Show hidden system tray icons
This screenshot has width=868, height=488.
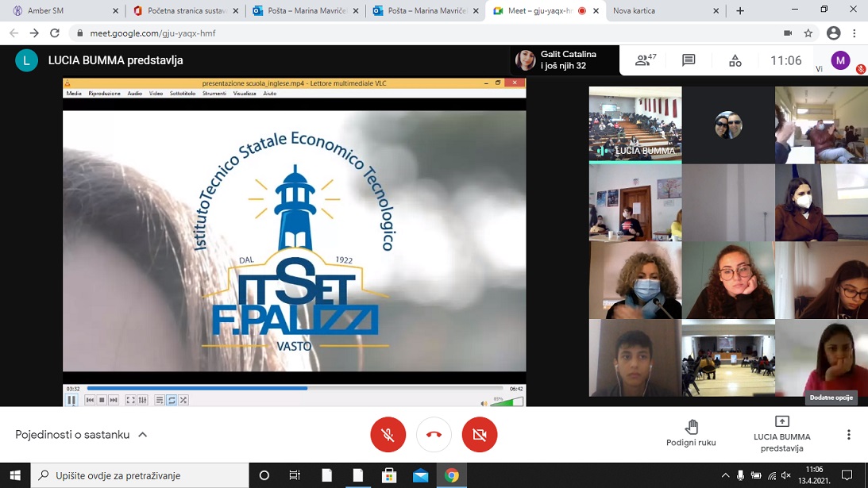725,475
